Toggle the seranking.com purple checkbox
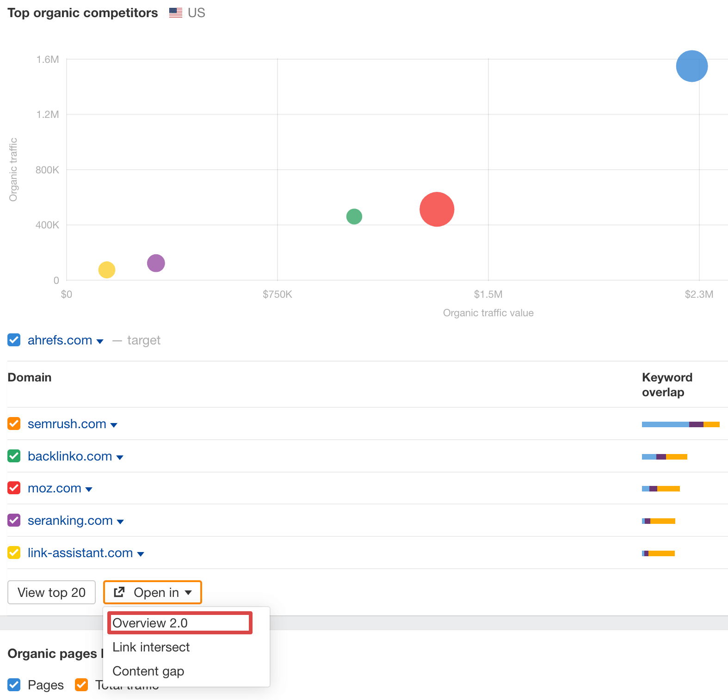This screenshot has height=700, width=728. point(14,520)
